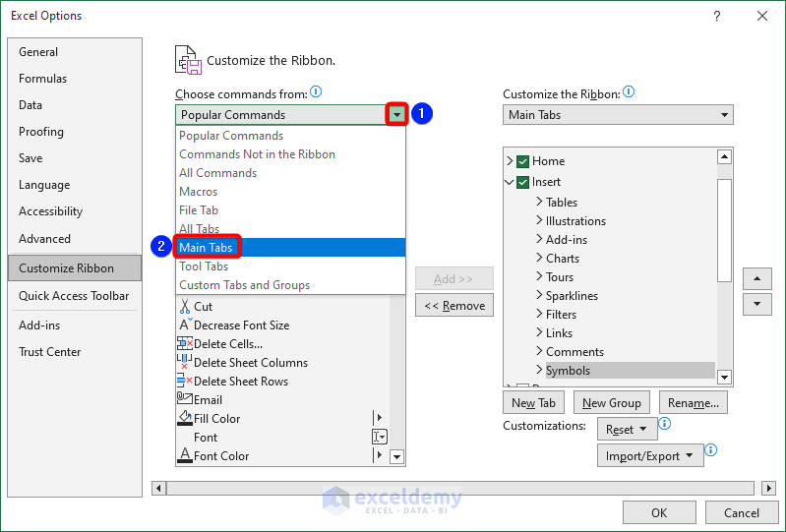Select the Comments group tree item
The width and height of the screenshot is (786, 532).
[574, 351]
